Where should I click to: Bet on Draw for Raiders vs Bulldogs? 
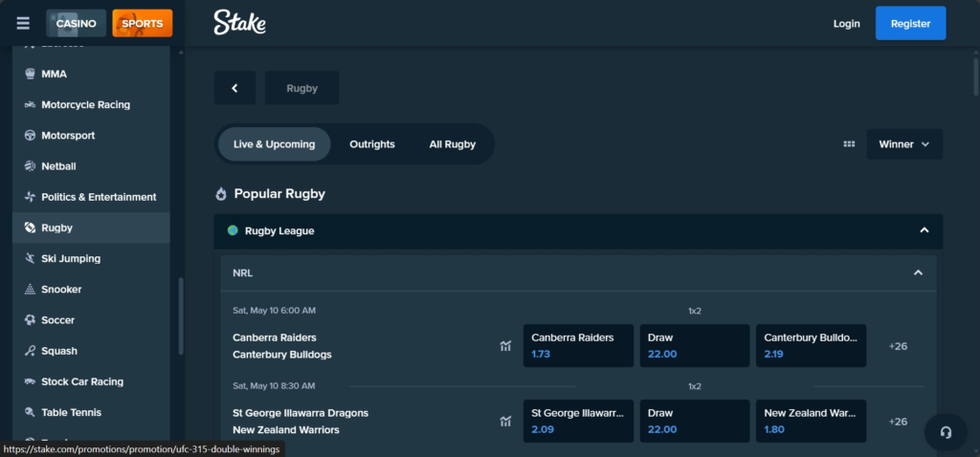click(695, 345)
